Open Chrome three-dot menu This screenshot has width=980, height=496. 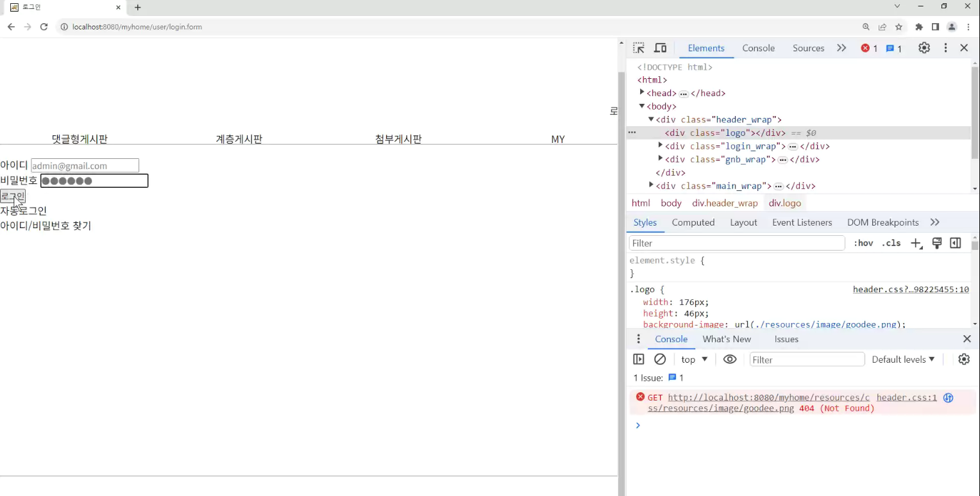click(x=968, y=27)
